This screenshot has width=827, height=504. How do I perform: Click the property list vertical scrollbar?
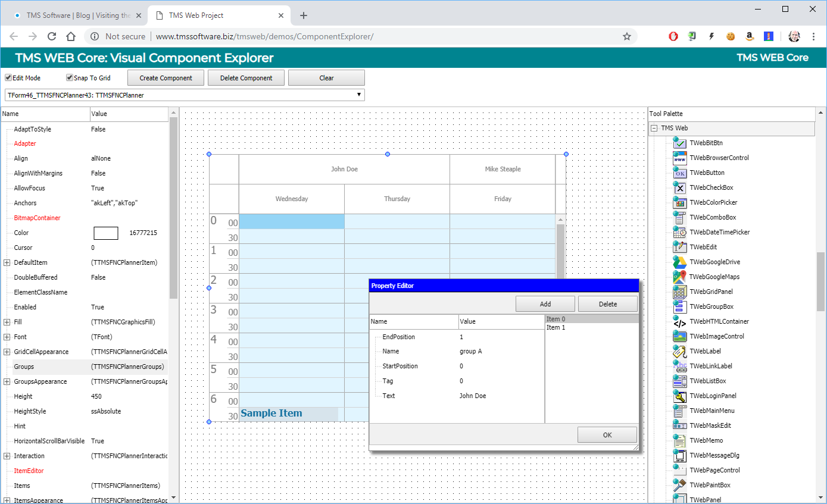point(173,208)
